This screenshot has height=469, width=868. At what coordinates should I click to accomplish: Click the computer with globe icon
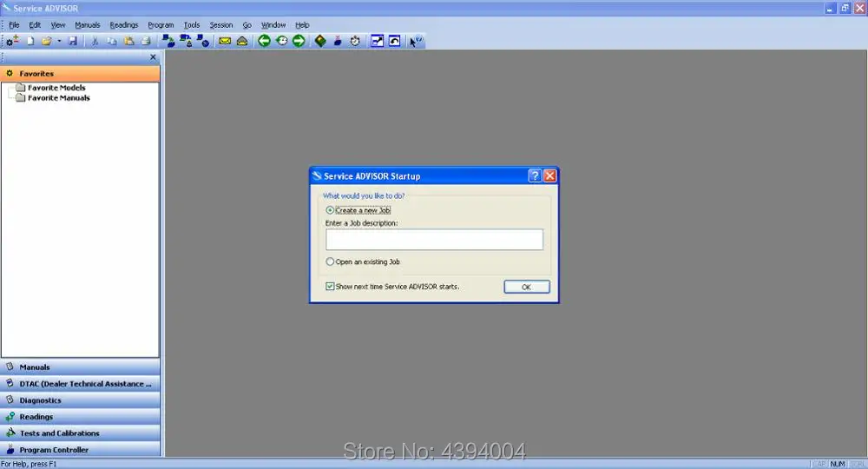point(203,41)
